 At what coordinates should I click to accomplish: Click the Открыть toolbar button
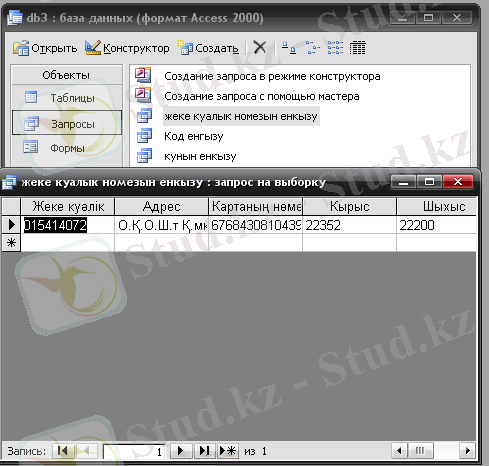[45, 48]
